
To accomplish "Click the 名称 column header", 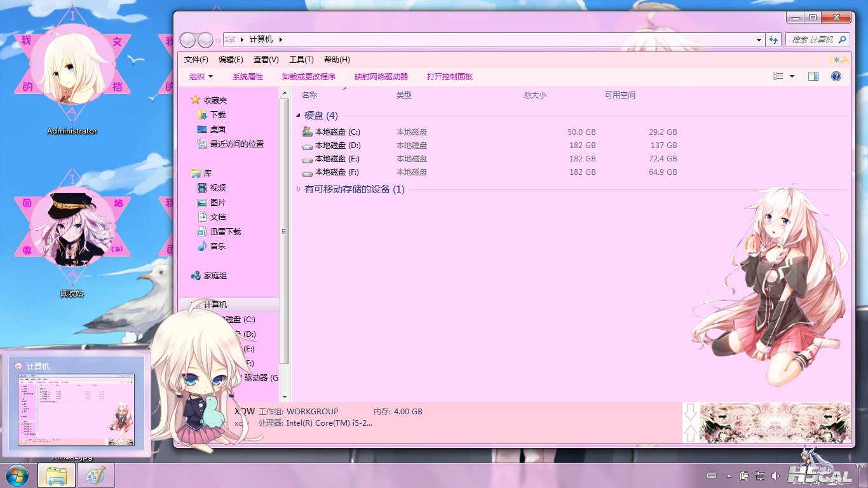I will 309,95.
